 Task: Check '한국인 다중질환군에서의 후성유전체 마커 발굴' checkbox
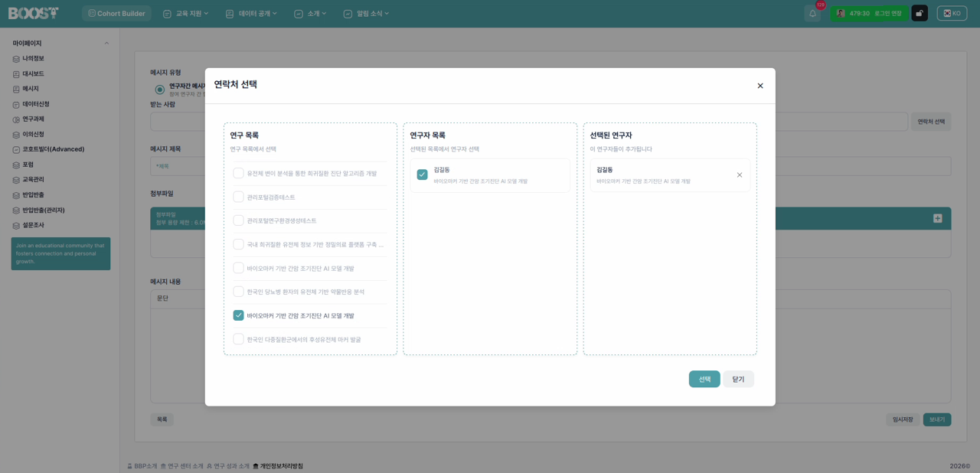click(x=238, y=339)
